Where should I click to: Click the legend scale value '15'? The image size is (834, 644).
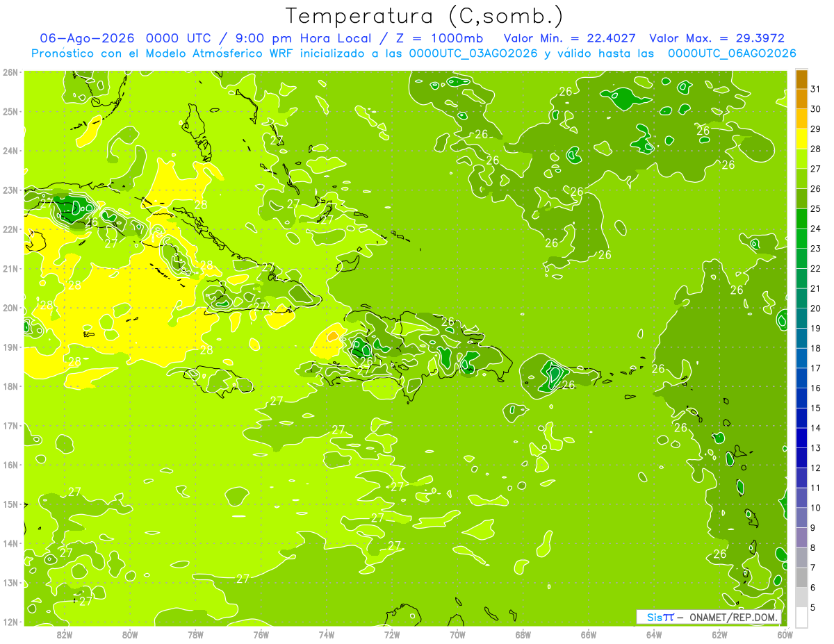815,408
